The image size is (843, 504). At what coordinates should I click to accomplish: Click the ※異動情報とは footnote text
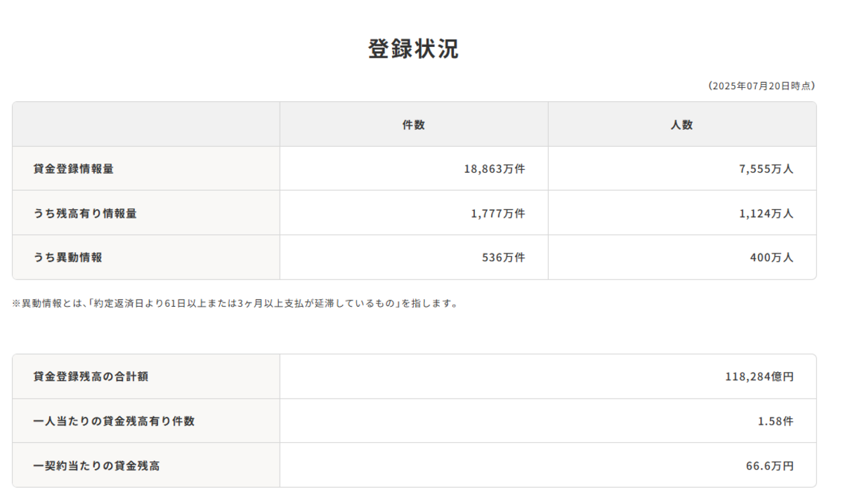(x=235, y=304)
